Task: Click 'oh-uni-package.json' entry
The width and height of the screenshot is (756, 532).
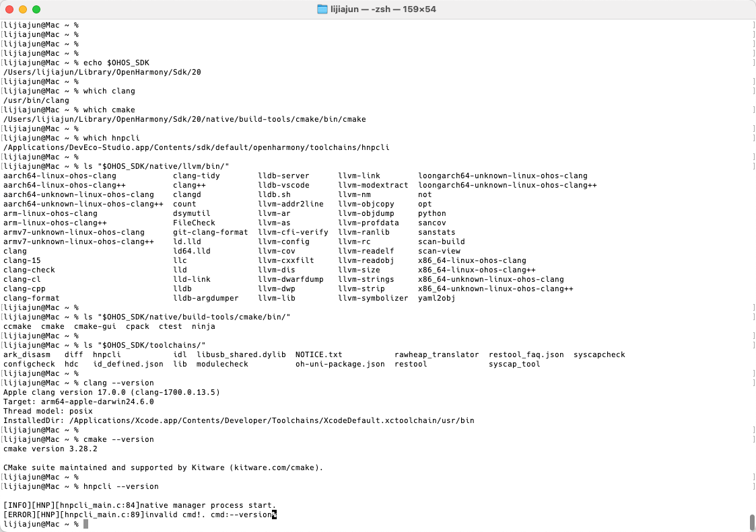Action: pyautogui.click(x=341, y=365)
